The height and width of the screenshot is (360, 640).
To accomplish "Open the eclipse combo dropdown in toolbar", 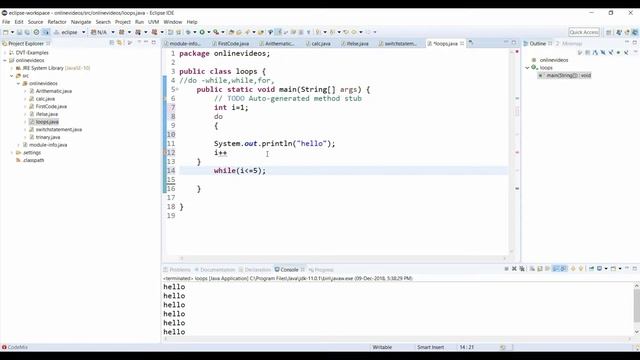I will [84, 32].
